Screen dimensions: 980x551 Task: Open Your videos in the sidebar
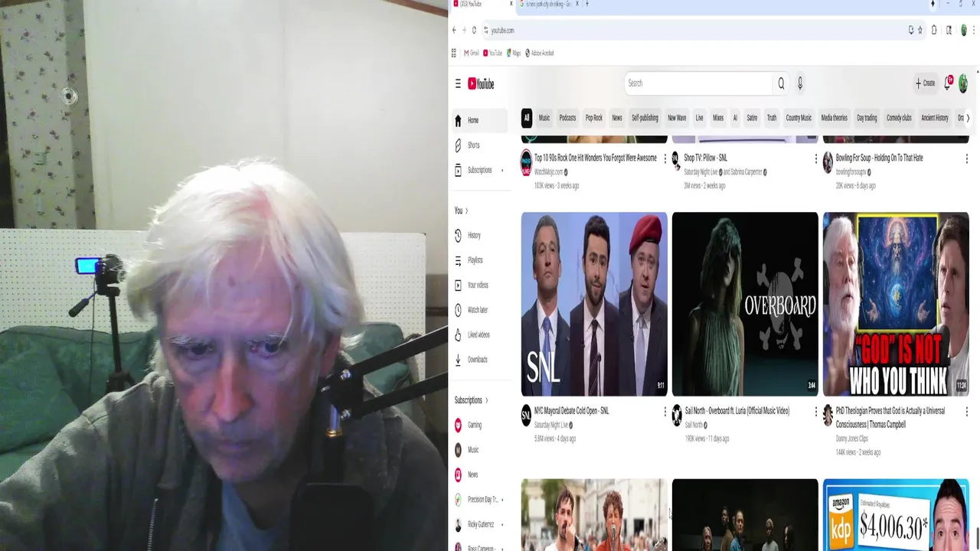479,285
